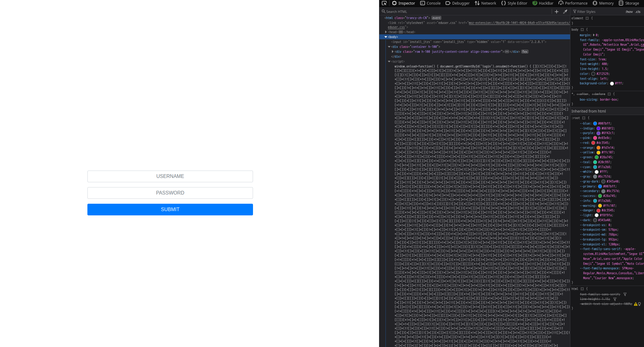Collapse the body element node
The image size is (644, 347).
(x=386, y=37)
